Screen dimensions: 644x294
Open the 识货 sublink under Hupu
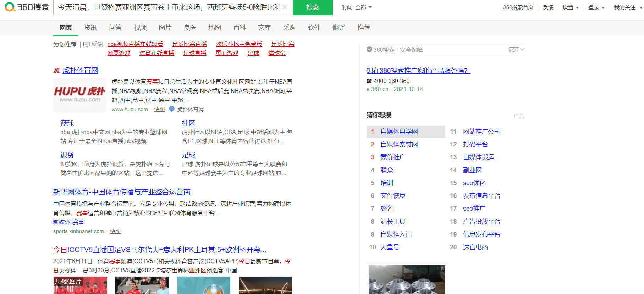pyautogui.click(x=67, y=155)
